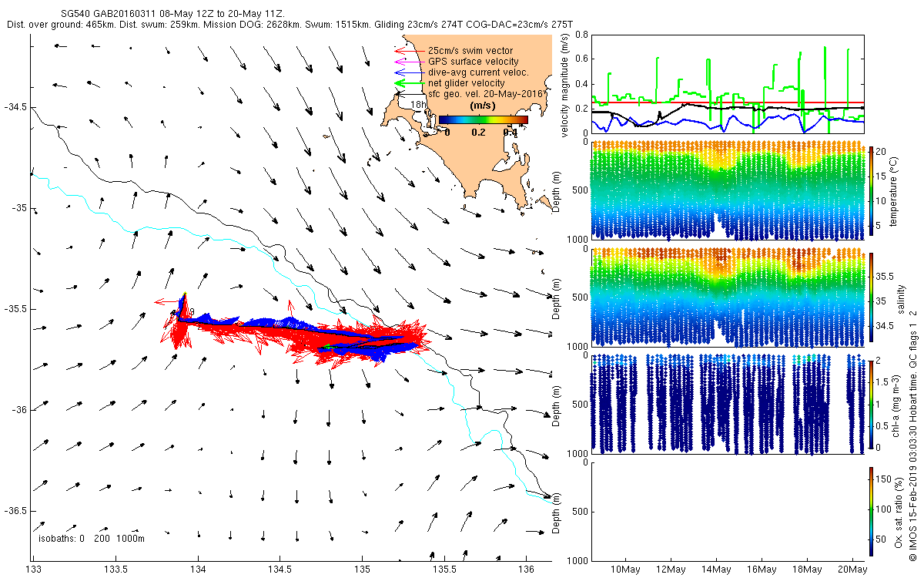Image resolution: width=924 pixels, height=578 pixels.
Task: Click the salinity colorbar
Action: 871,297
